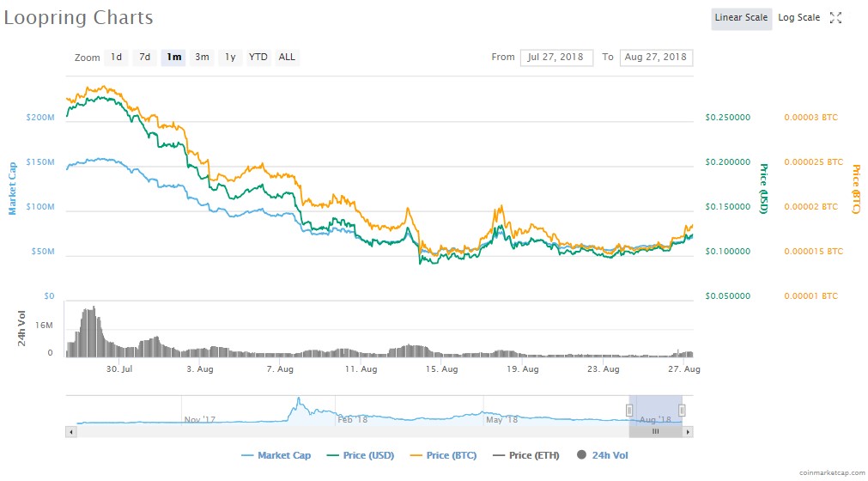Click the Feb '18 navigator label
The image size is (868, 481).
pyautogui.click(x=353, y=419)
